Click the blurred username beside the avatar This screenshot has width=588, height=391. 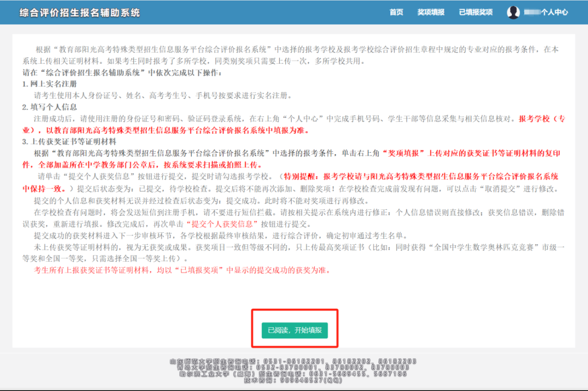531,13
